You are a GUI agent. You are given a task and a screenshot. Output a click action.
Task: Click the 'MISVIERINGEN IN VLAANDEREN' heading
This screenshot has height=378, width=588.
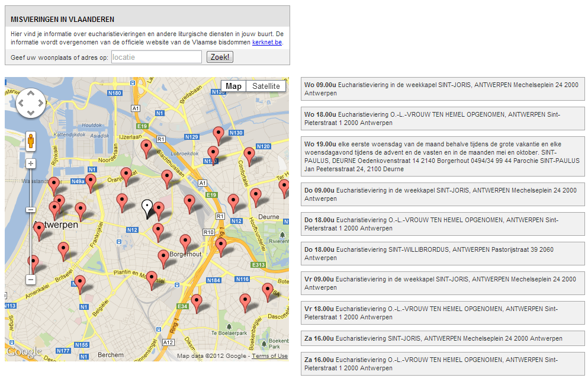[x=63, y=20]
